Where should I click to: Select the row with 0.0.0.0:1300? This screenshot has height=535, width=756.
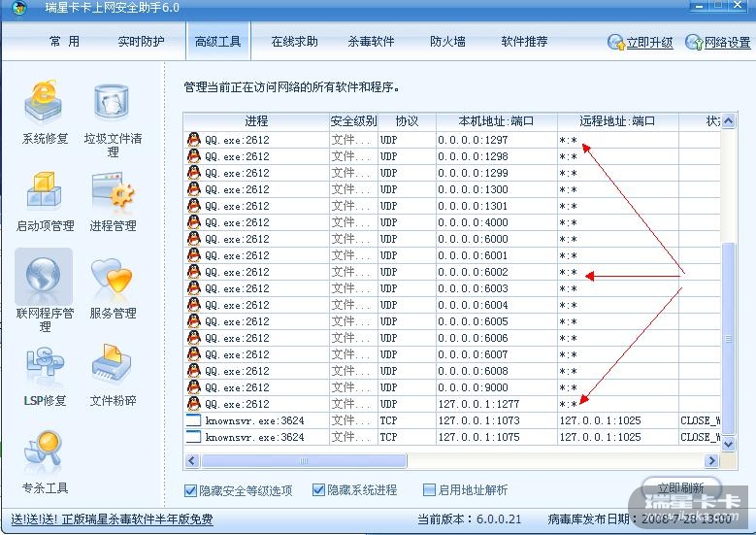452,189
